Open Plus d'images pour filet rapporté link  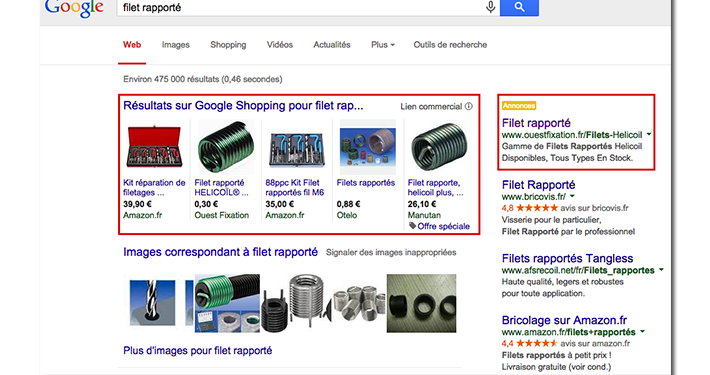[197, 351]
